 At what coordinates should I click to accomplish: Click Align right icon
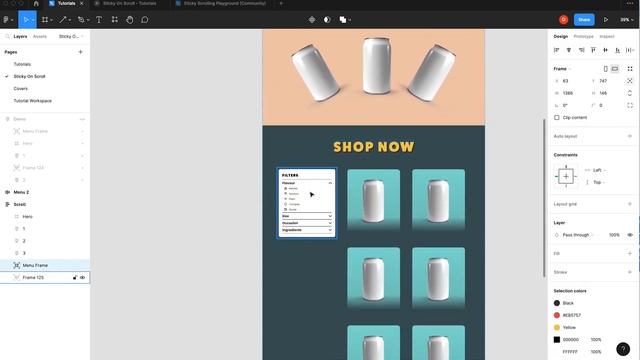point(581,50)
